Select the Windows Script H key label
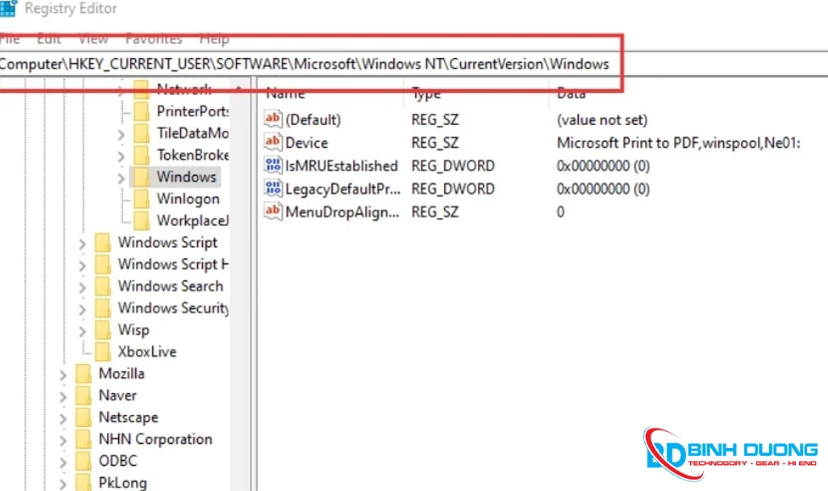 [x=173, y=264]
